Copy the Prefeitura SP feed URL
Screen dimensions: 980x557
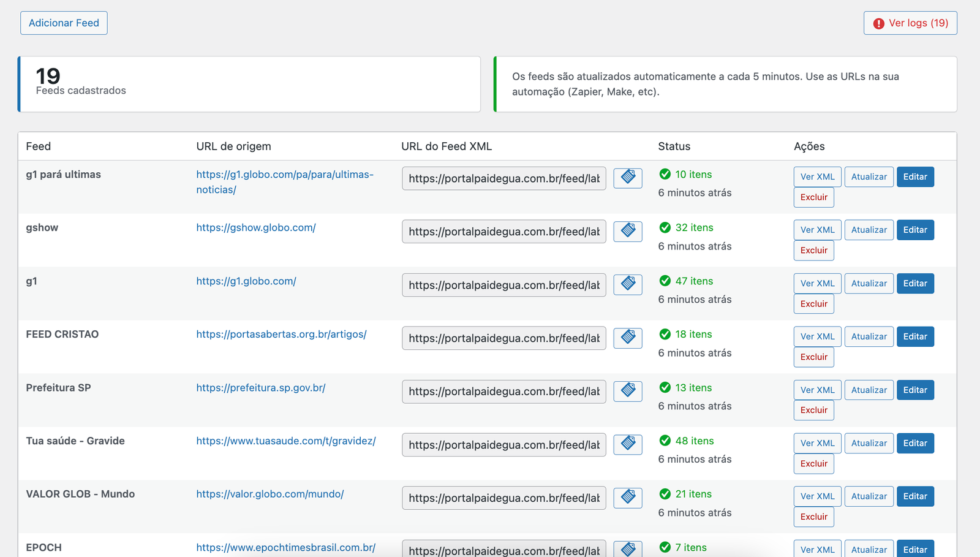pos(628,391)
